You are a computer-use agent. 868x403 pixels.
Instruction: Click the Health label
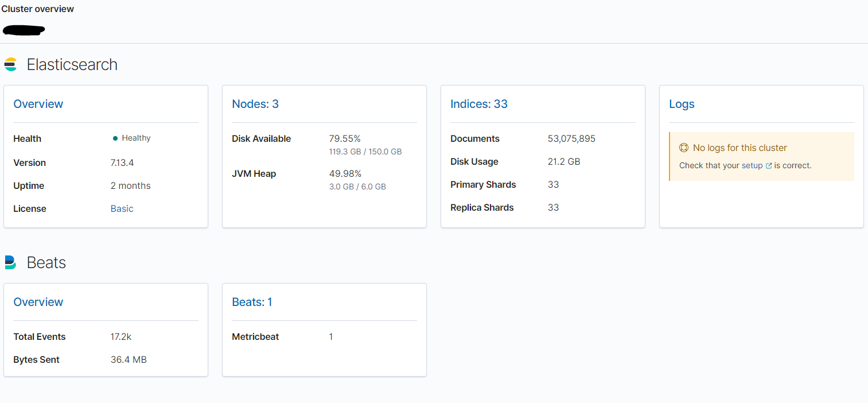[x=28, y=138]
